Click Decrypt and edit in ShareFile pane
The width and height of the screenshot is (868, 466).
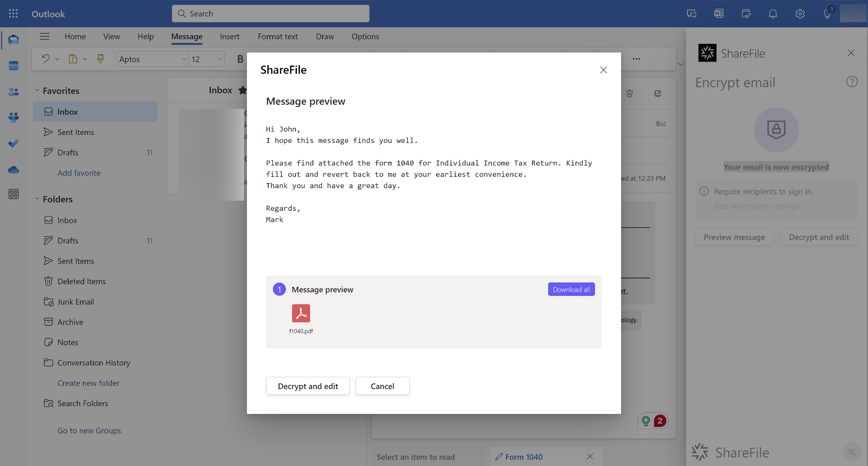click(x=819, y=237)
